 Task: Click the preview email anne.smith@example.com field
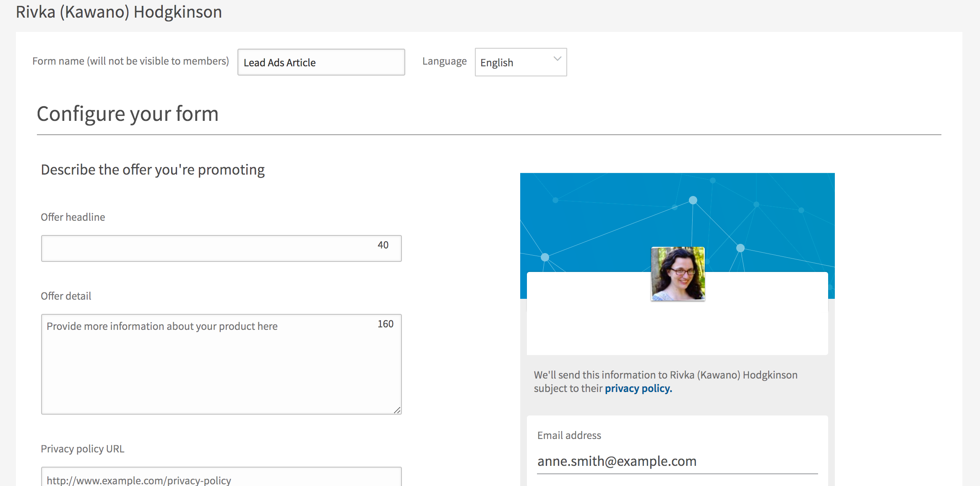[677, 461]
